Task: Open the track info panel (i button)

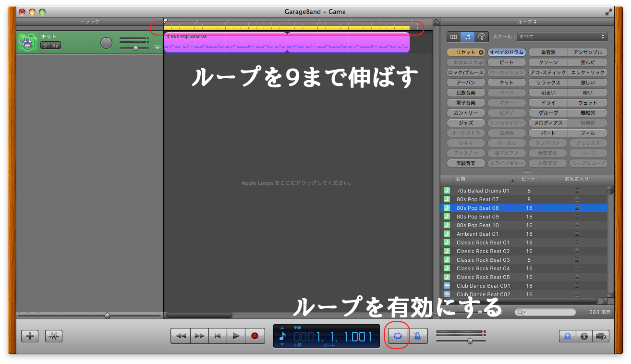Action: [x=584, y=336]
